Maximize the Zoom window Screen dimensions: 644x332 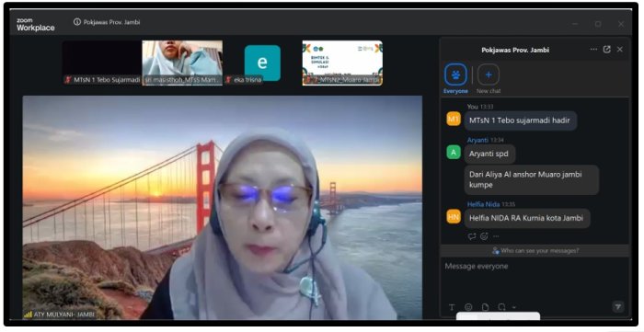point(598,24)
